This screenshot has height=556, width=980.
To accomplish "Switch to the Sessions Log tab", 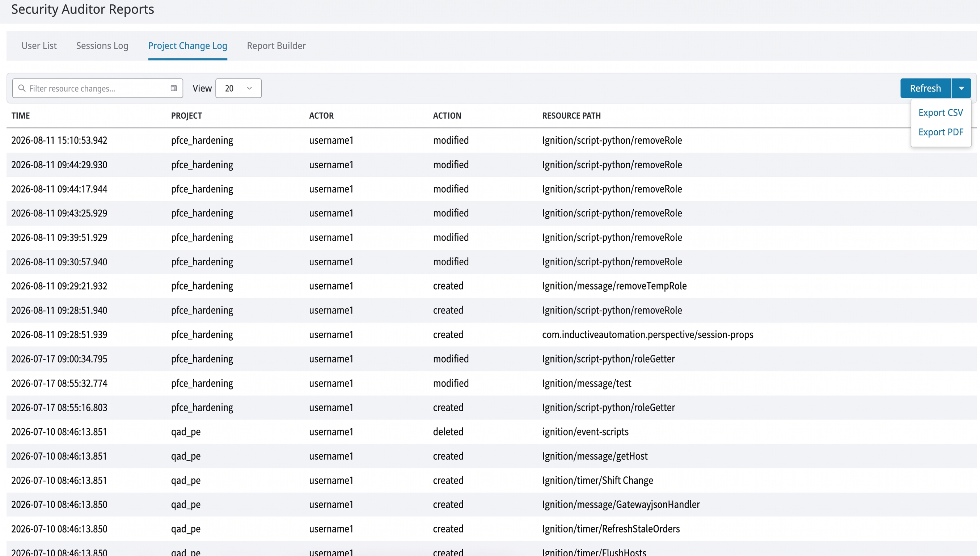I will point(102,46).
